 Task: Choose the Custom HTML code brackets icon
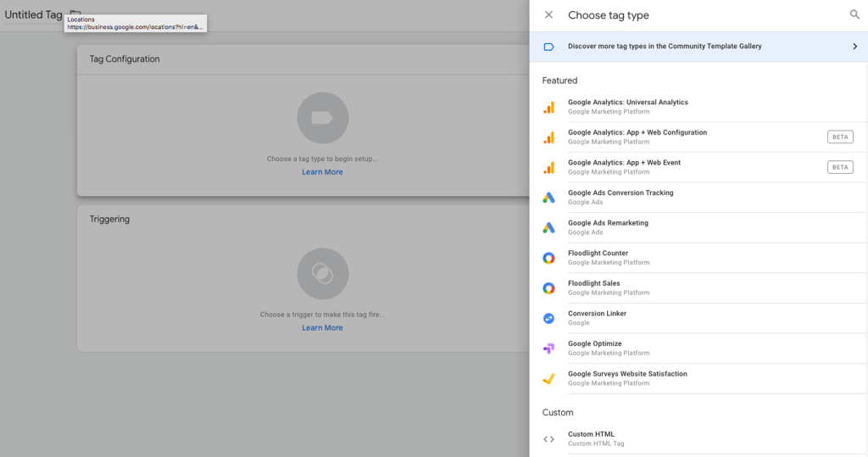click(x=548, y=438)
